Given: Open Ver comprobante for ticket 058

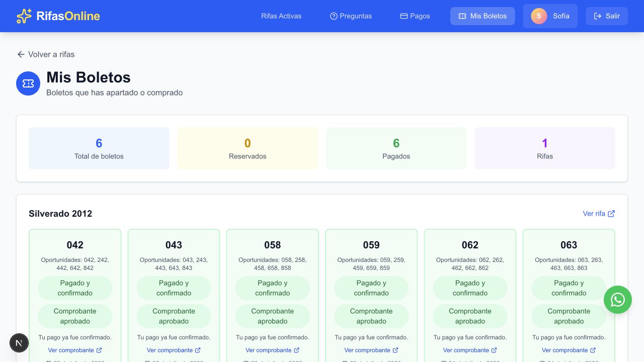Looking at the screenshot, I should (273, 350).
